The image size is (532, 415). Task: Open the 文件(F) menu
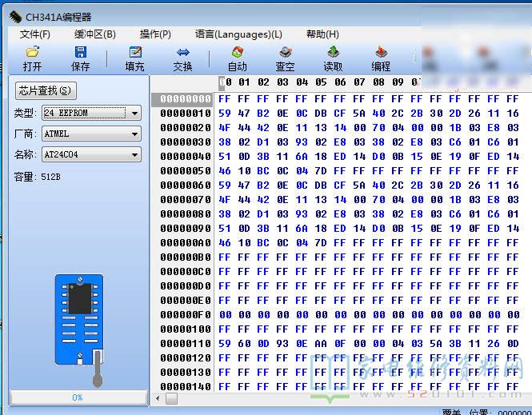tap(35, 34)
